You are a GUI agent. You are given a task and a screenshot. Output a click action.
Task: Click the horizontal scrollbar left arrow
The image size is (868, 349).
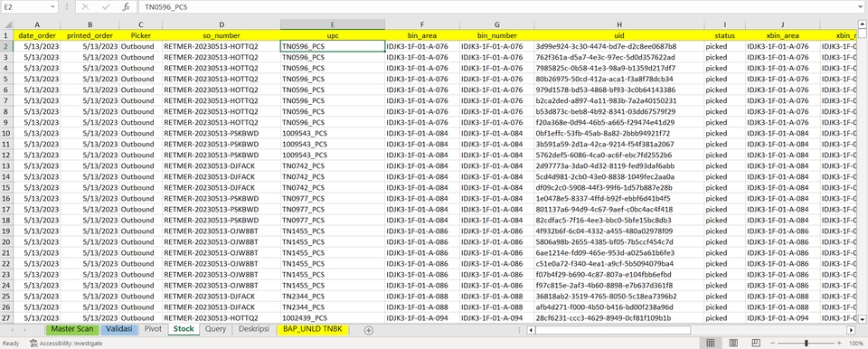coord(531,330)
